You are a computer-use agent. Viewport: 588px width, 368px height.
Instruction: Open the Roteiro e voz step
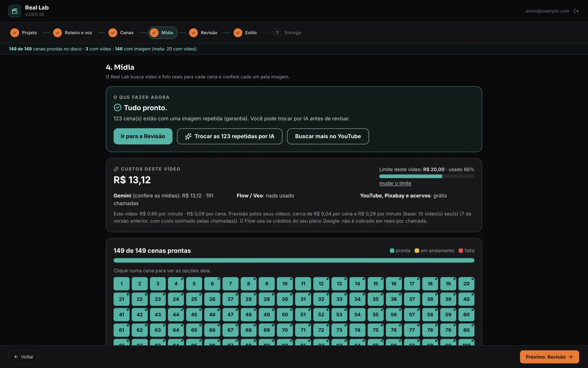(x=73, y=33)
